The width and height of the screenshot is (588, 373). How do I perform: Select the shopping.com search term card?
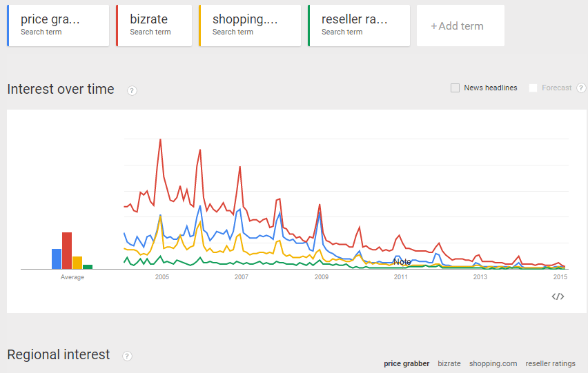(250, 26)
